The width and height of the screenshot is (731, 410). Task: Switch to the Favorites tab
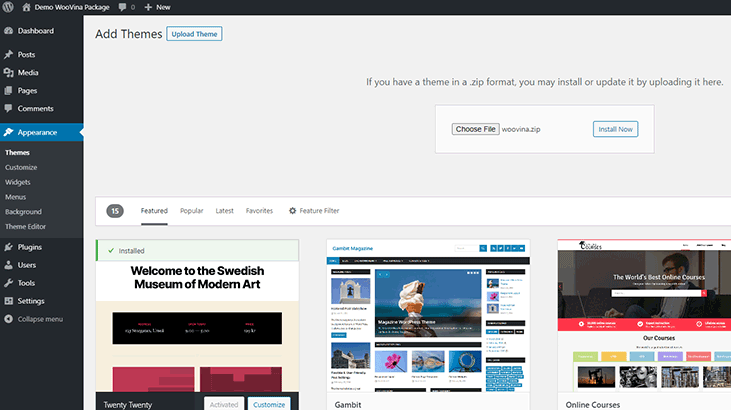(259, 211)
